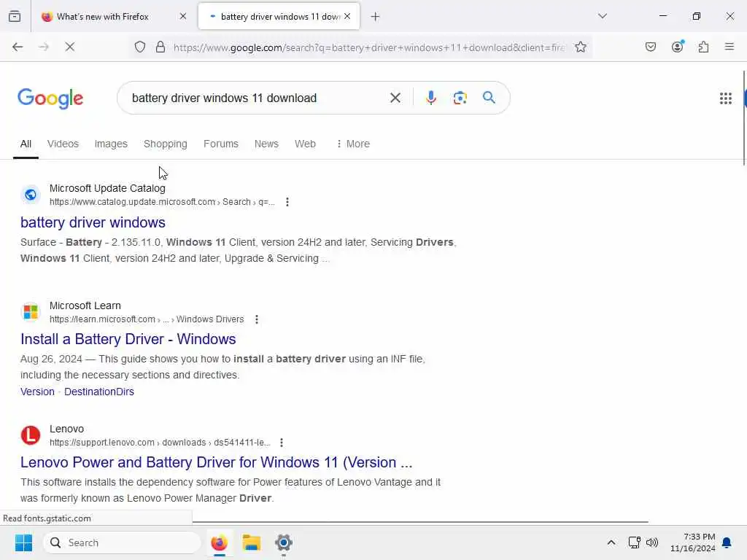Open Google apps grid
747x560 pixels.
(x=725, y=98)
